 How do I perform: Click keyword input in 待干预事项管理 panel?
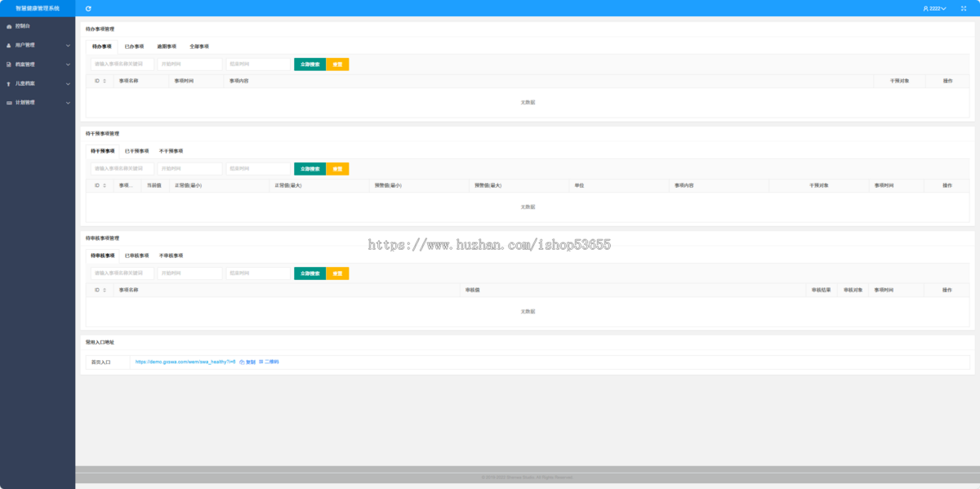pos(122,169)
